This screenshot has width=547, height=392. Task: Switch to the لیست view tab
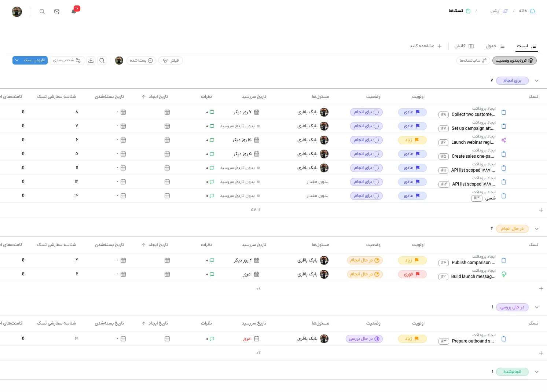[526, 46]
